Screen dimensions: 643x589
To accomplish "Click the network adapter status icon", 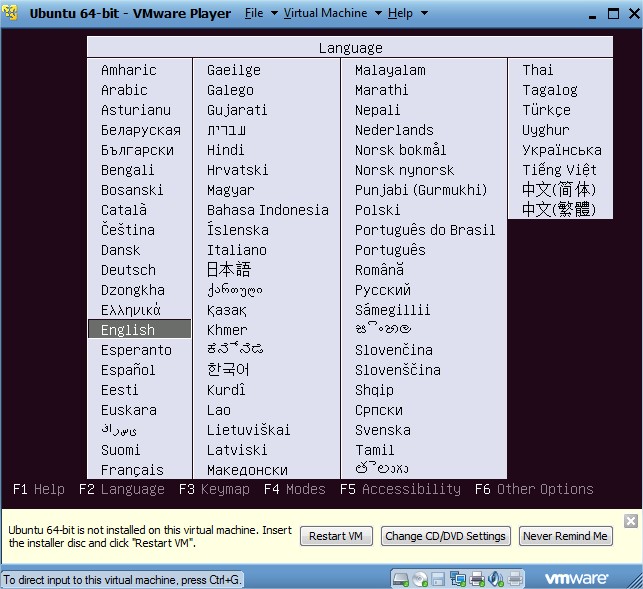I will coord(458,579).
